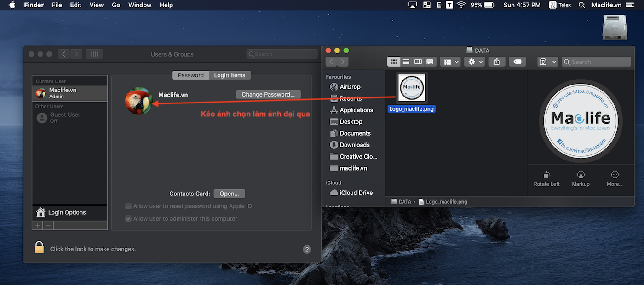Expand the More... options in preview pane

615,175
